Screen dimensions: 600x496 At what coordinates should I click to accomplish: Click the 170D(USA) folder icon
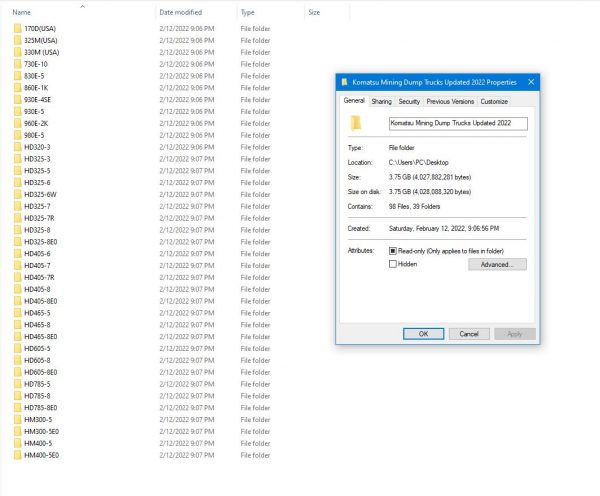tap(18, 28)
